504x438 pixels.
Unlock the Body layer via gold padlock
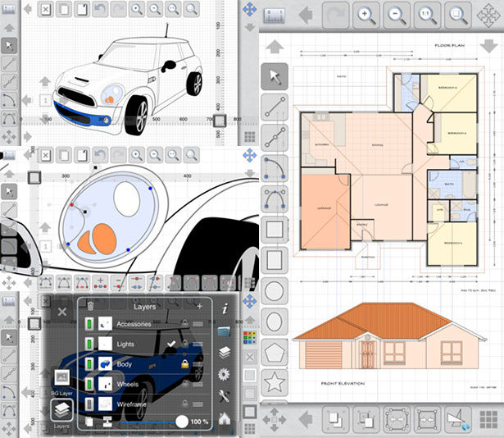coord(185,364)
